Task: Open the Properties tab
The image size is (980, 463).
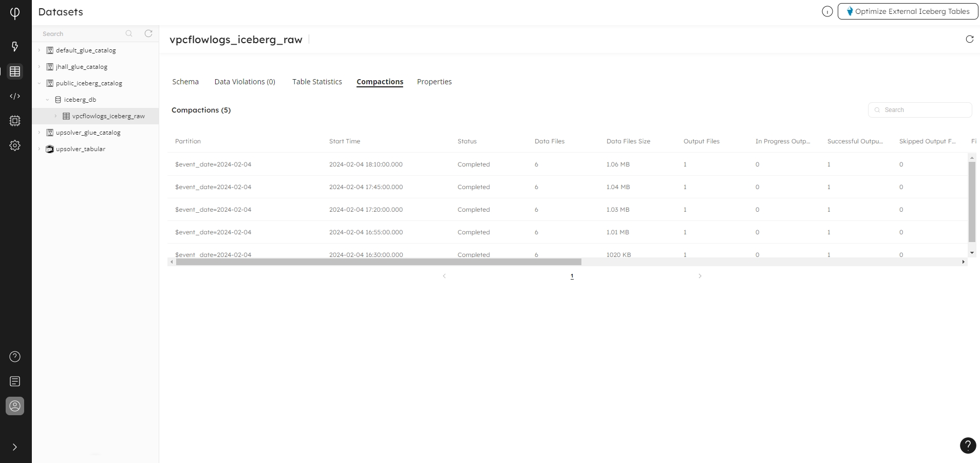Action: pyautogui.click(x=434, y=82)
